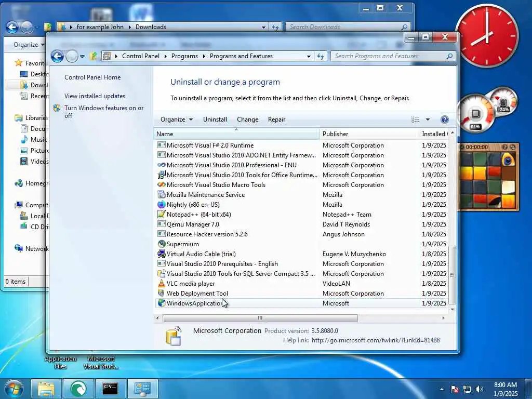Click Organize in the Downloads window
532x399 pixels.
coord(29,45)
